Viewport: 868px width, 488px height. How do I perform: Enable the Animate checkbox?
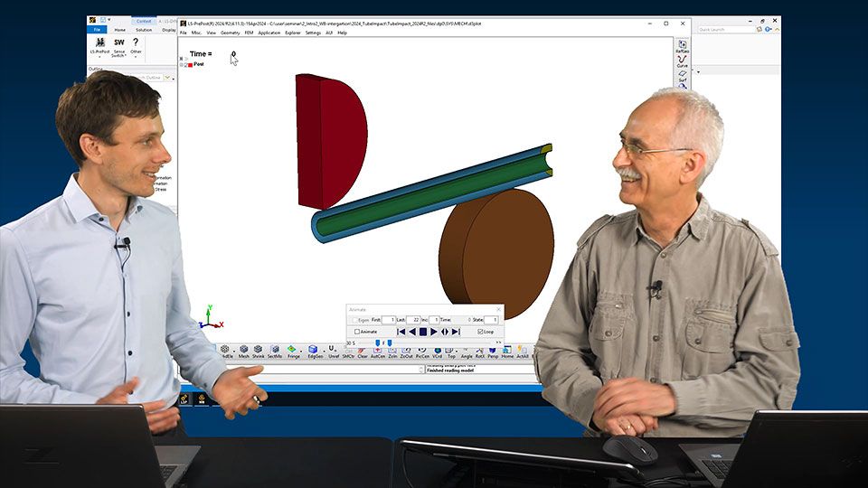tap(358, 332)
